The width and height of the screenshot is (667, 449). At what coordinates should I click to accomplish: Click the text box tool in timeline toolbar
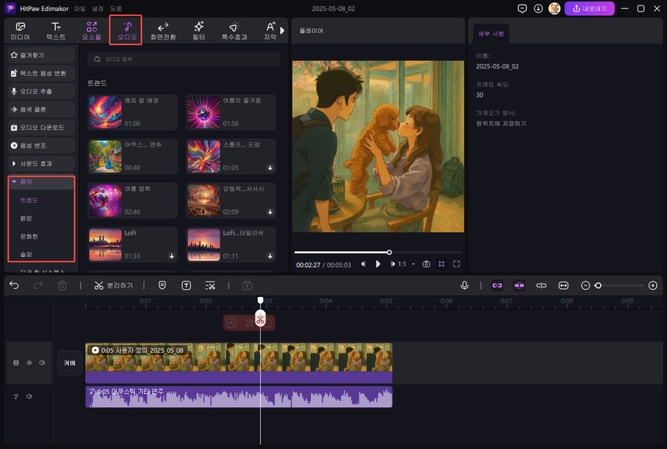tap(186, 285)
